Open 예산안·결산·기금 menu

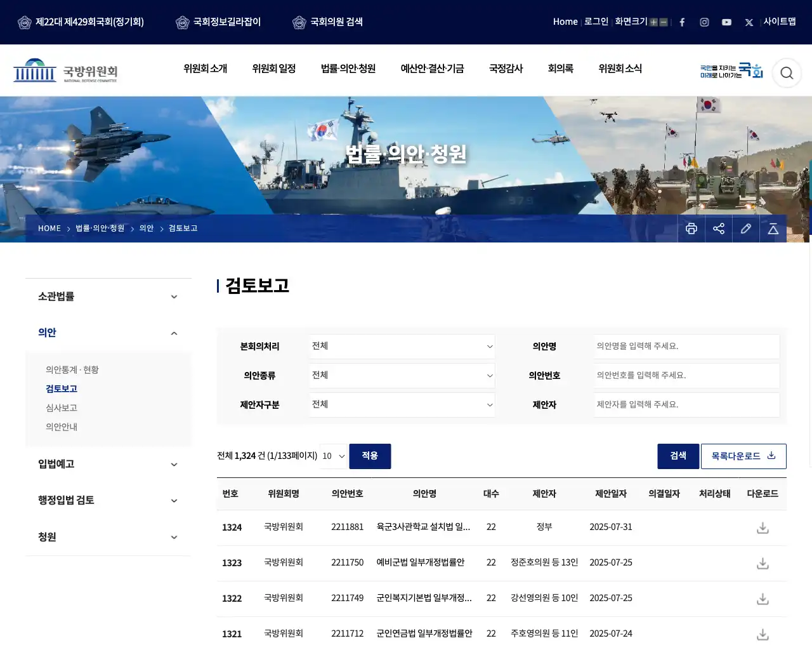tap(433, 69)
